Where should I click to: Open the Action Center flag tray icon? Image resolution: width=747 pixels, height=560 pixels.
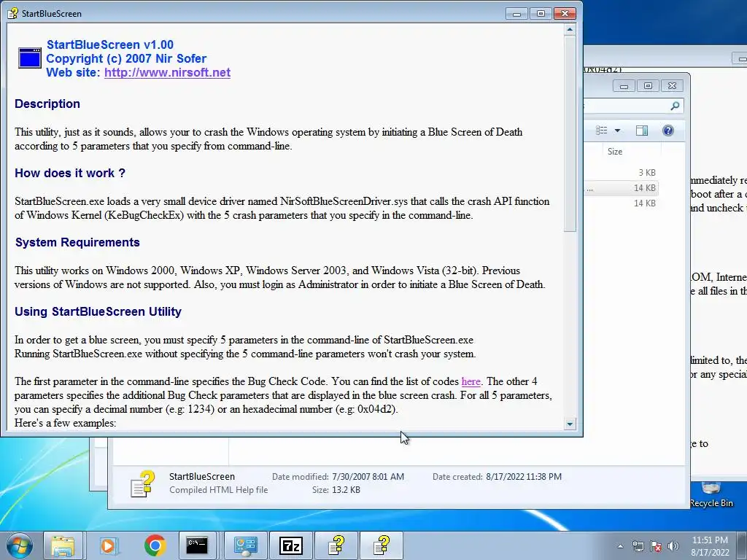click(x=656, y=546)
